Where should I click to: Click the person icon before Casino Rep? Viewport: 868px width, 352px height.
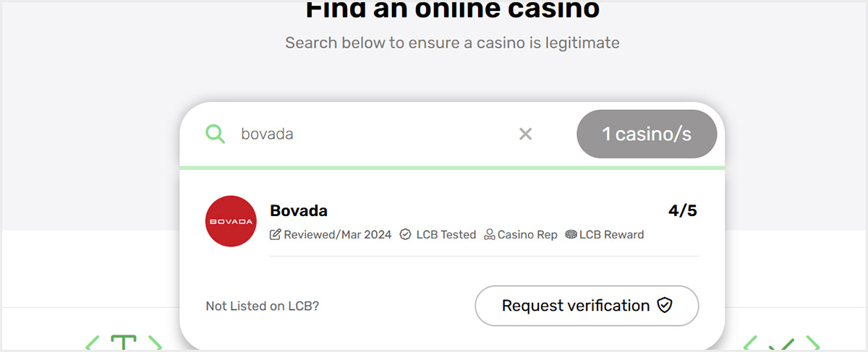[490, 234]
